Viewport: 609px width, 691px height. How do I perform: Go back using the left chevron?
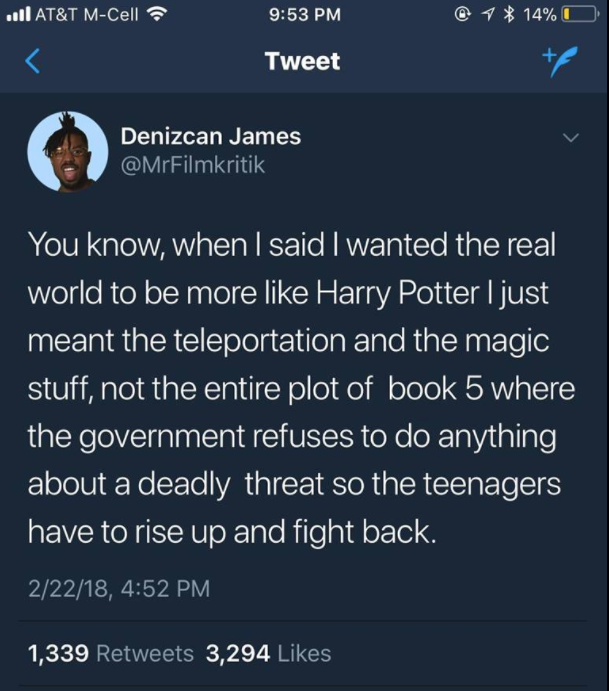tap(33, 61)
